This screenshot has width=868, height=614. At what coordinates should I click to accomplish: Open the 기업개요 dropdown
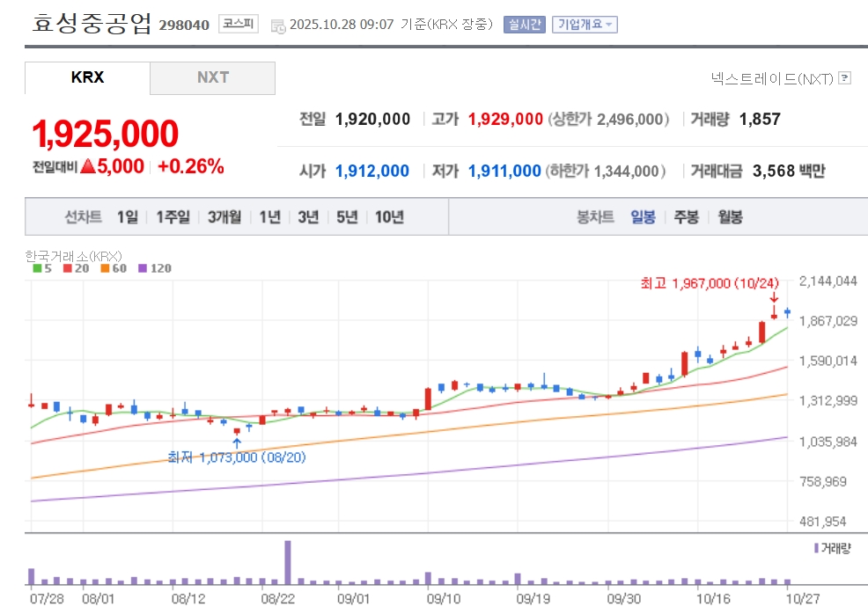click(585, 25)
